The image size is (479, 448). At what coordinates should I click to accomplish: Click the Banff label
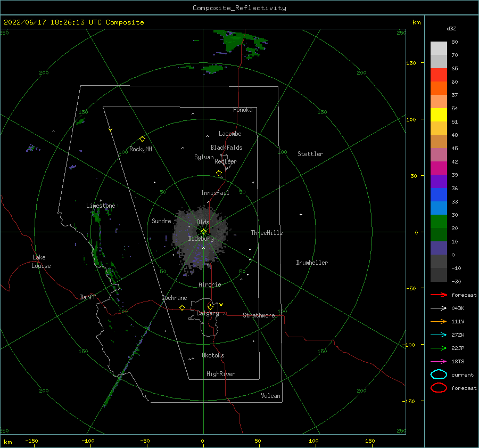[88, 297]
